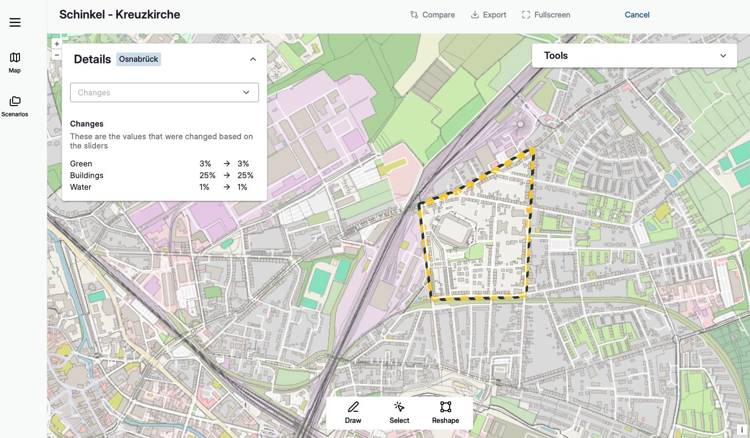Click the Cancel link
Viewport: 750px width, 438px height.
tap(637, 15)
